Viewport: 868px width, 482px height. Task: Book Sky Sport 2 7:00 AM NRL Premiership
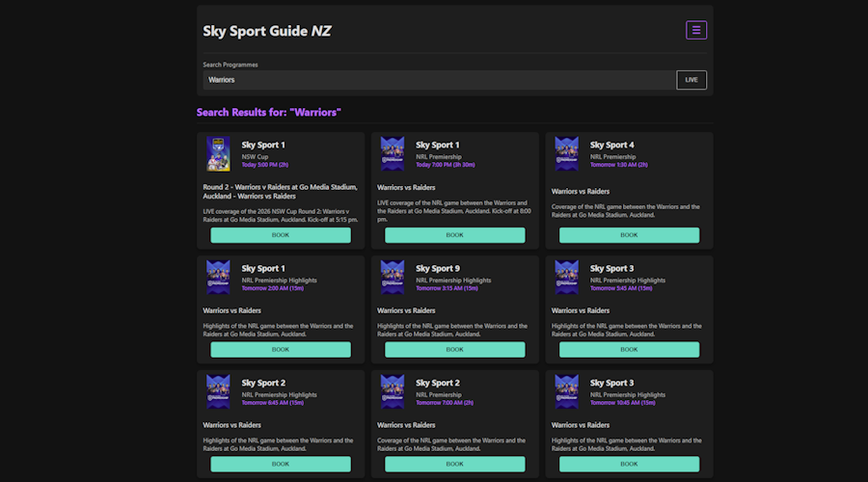tap(454, 464)
